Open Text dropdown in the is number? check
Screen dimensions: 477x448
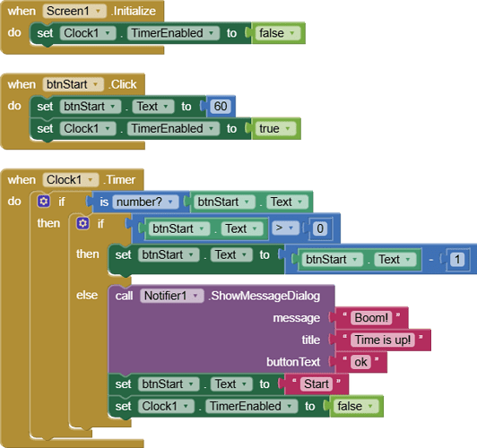click(287, 202)
